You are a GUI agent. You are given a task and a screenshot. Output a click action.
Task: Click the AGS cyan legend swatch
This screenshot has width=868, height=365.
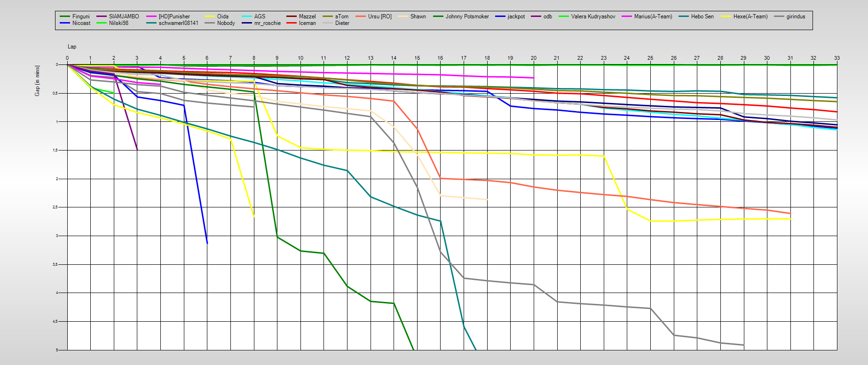pos(247,16)
